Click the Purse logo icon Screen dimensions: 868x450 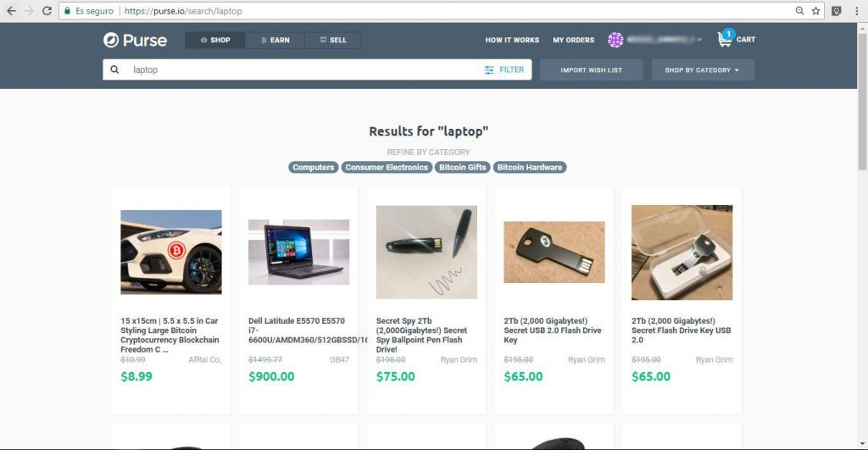[111, 40]
